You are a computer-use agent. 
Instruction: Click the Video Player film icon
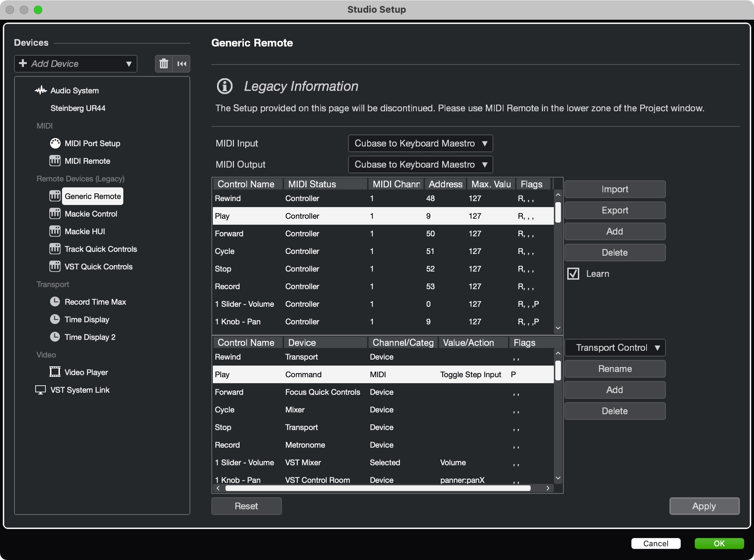(55, 372)
